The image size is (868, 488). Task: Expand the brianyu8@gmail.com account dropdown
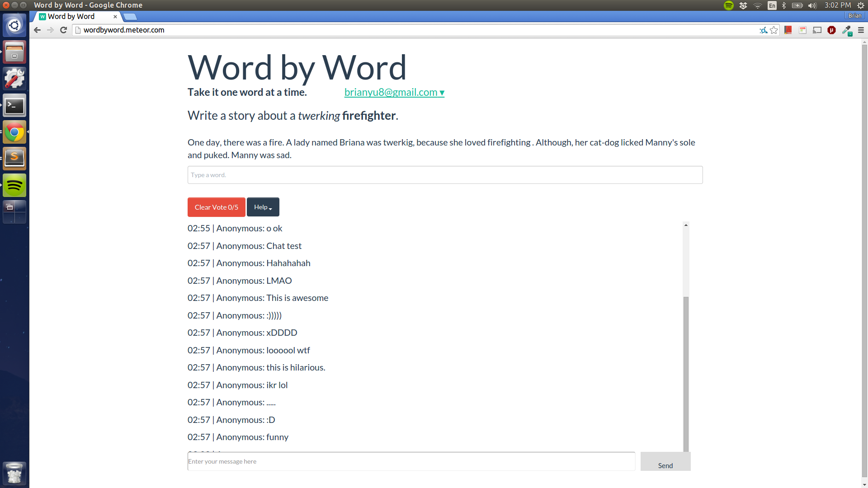tap(394, 92)
